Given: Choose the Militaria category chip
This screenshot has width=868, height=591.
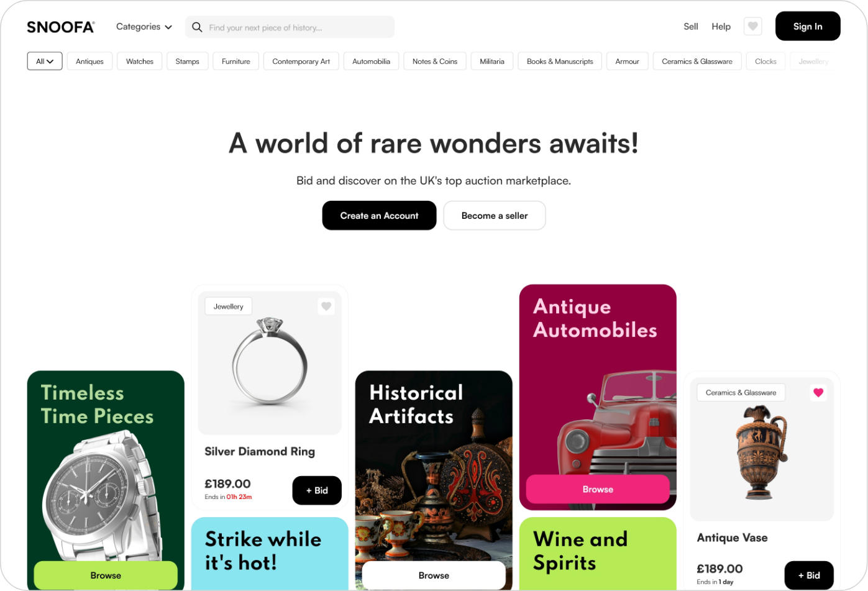Looking at the screenshot, I should 492,62.
